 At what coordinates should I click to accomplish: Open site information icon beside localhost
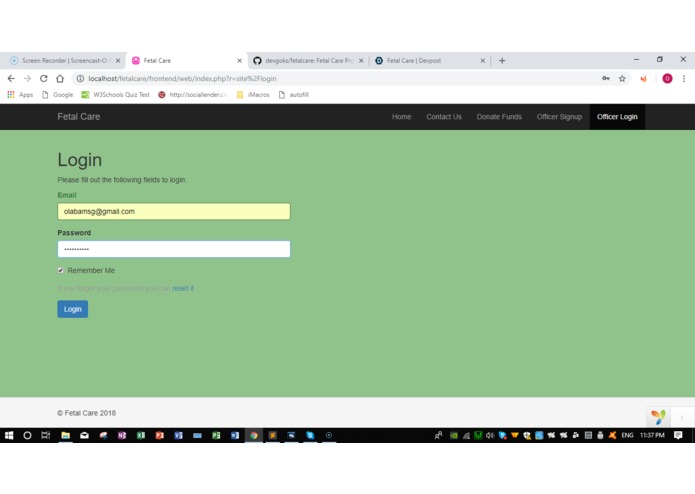click(x=80, y=78)
